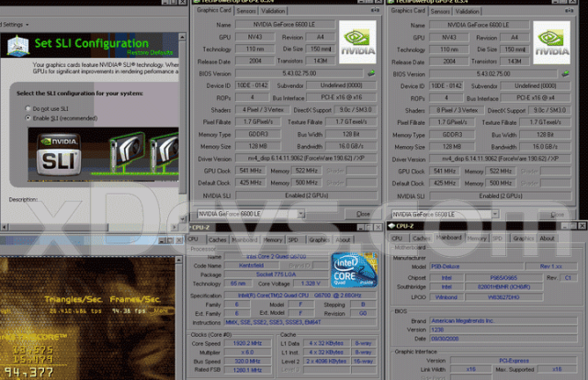
Task: Switch to Sensors tab in left GPU-Z
Action: click(x=246, y=11)
